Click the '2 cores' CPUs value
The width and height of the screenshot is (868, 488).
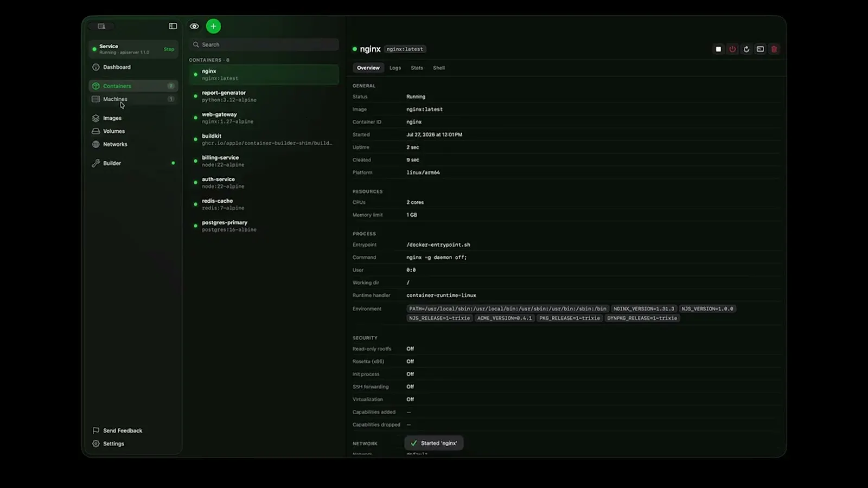415,202
